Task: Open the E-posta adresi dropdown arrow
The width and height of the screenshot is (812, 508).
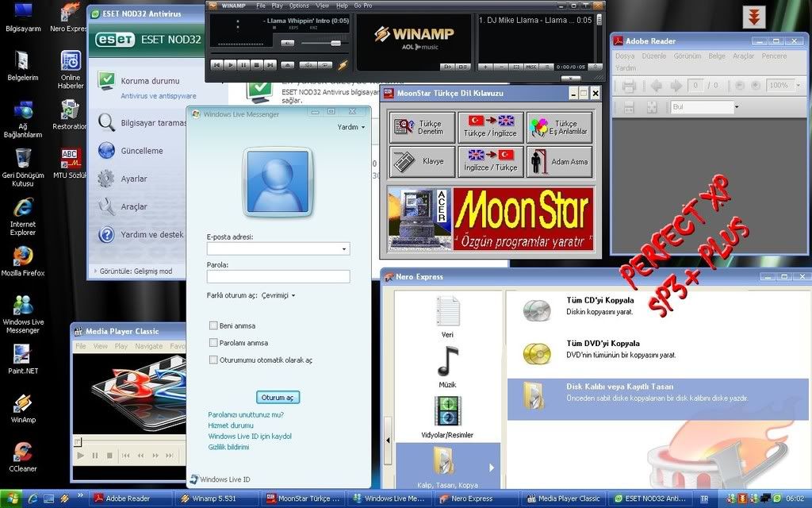Action: (344, 248)
